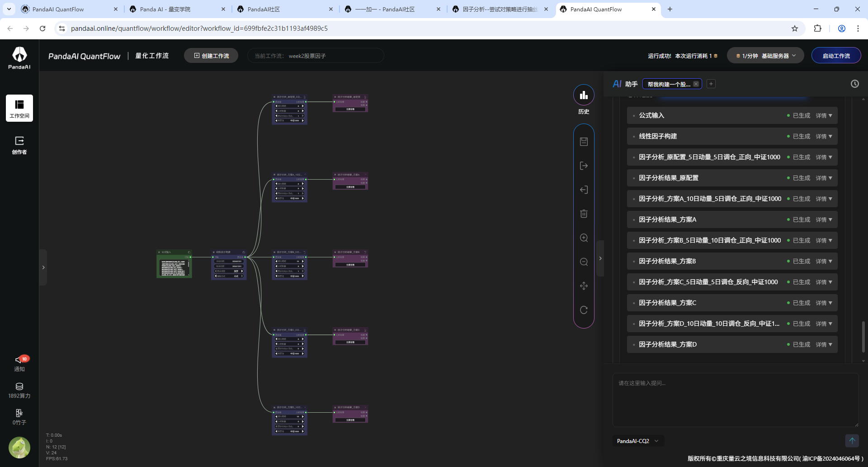Expand 详情 for 因子分析结果_原配置 row
868x467 pixels.
[824, 178]
